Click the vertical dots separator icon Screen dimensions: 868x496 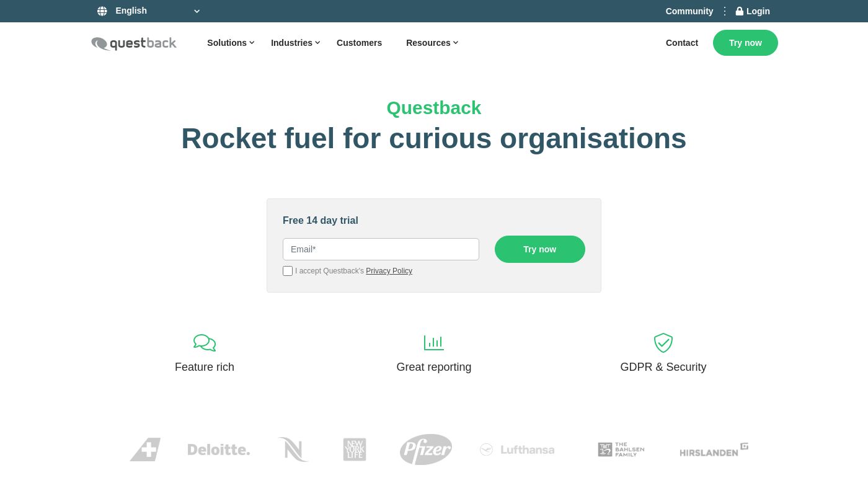(x=724, y=11)
